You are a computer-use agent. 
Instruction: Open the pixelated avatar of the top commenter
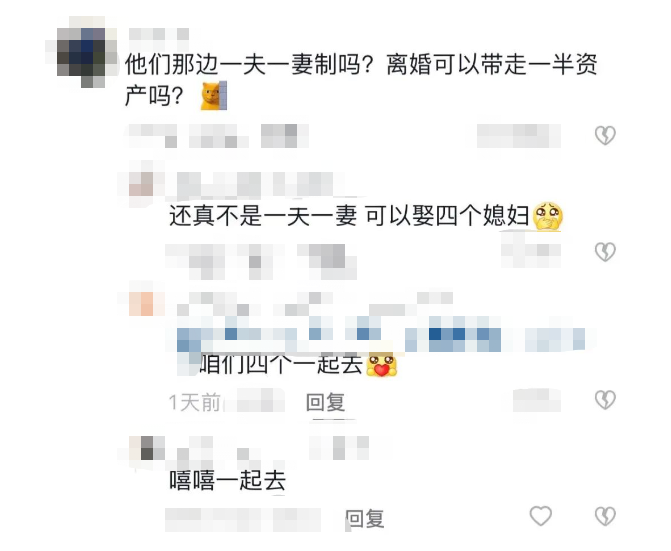[x=81, y=53]
